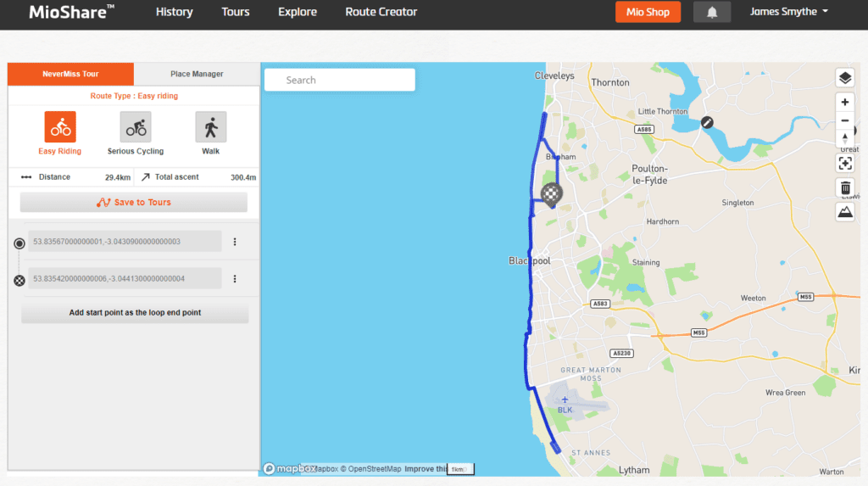Open the James Smythe account dropdown
This screenshot has width=868, height=486.
click(788, 12)
